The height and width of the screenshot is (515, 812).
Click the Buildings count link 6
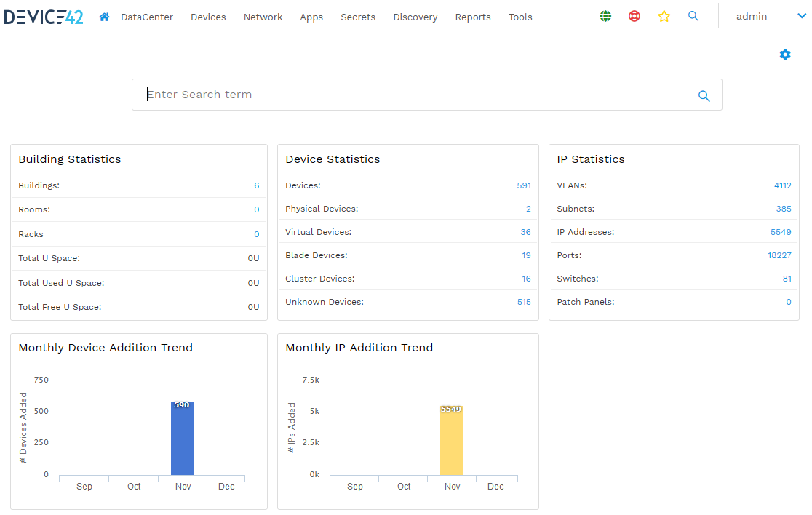[x=256, y=185]
